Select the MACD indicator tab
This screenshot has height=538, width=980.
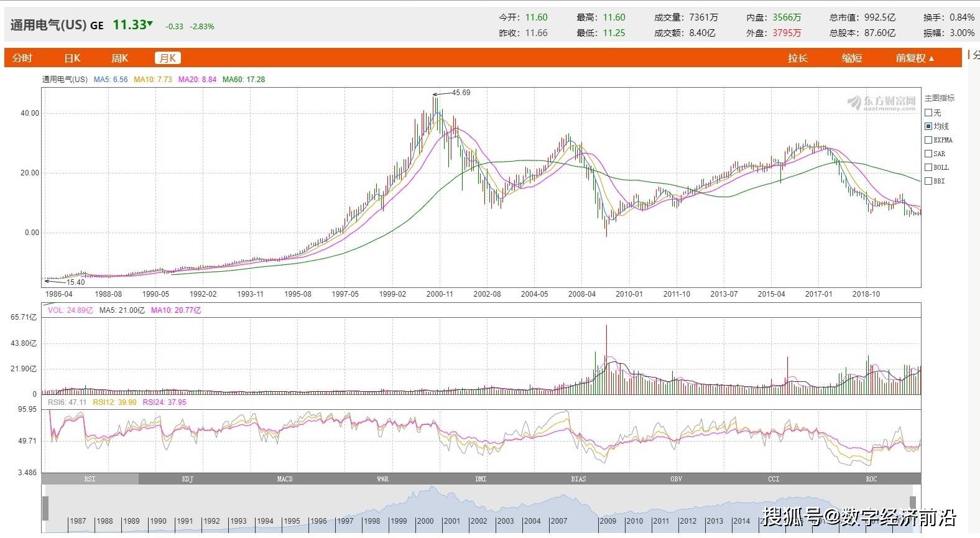(x=285, y=479)
